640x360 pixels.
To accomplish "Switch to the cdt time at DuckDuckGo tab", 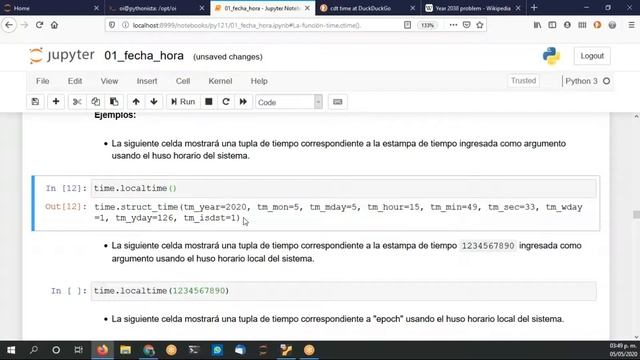I will (367, 8).
